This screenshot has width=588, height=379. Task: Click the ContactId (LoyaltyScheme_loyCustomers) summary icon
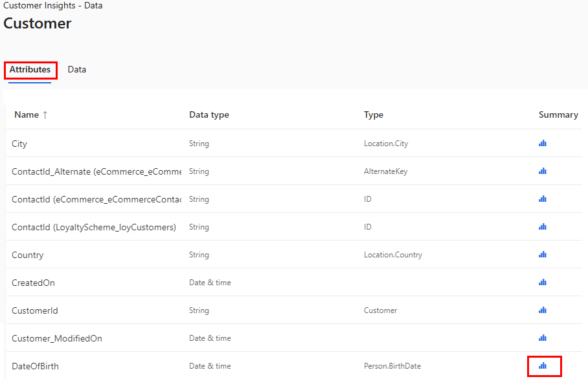tap(542, 226)
